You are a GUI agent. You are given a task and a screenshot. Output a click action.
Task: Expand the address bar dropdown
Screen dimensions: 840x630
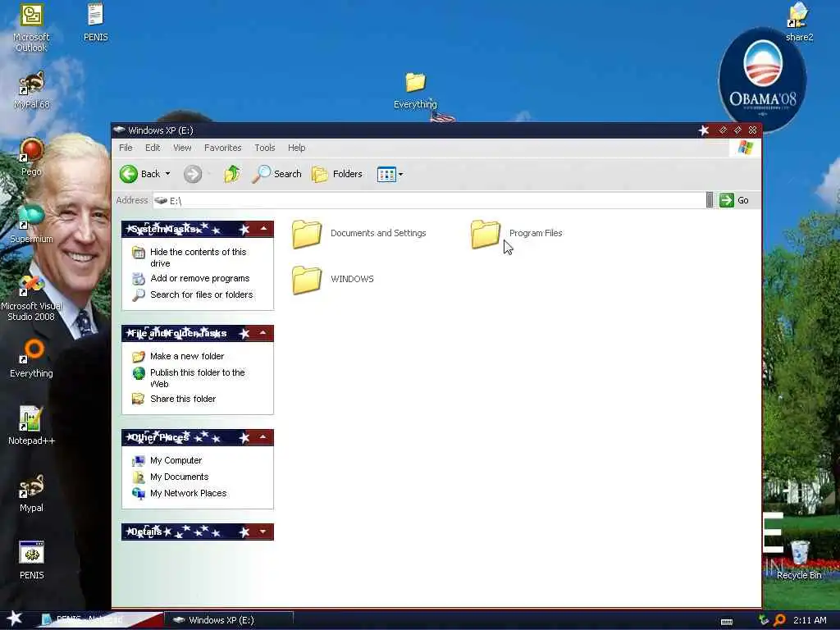click(710, 200)
